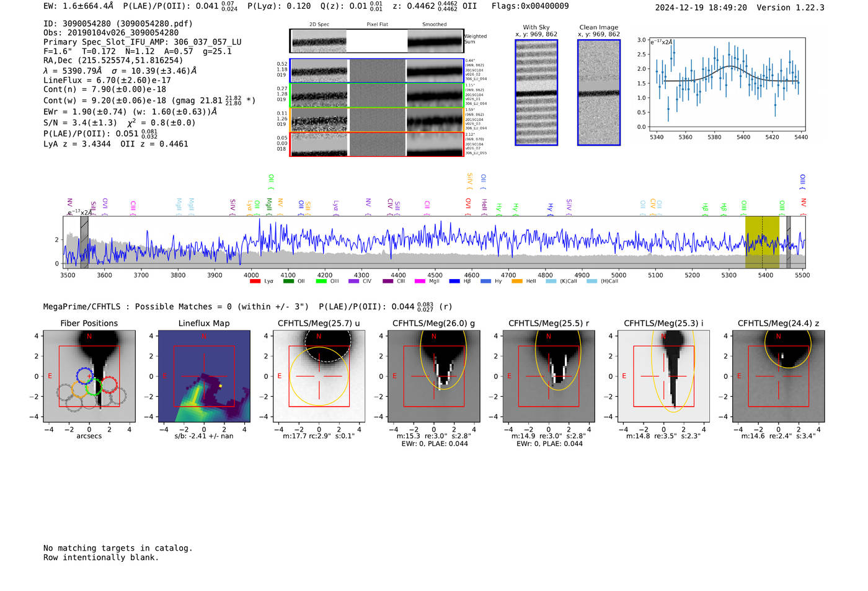The height and width of the screenshot is (591, 868).
Task: Click the 'm:17.7 rc:2.9"' u-band caption
Action: coord(319,436)
